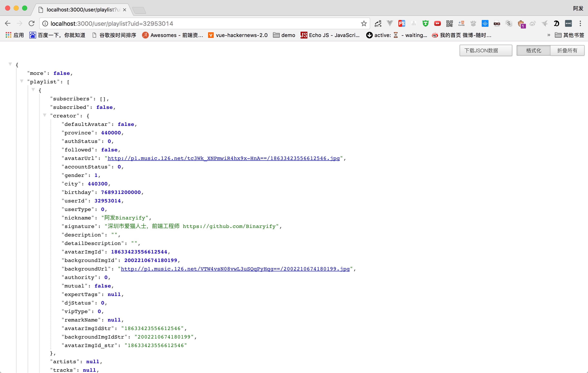The height and width of the screenshot is (373, 588).
Task: Open the FE helper extension
Action: pyautogui.click(x=402, y=23)
